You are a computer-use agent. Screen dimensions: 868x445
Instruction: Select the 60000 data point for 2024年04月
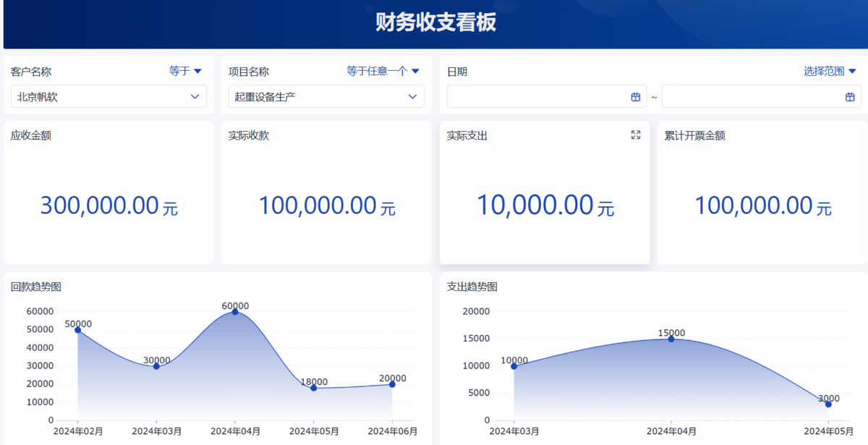coord(235,311)
